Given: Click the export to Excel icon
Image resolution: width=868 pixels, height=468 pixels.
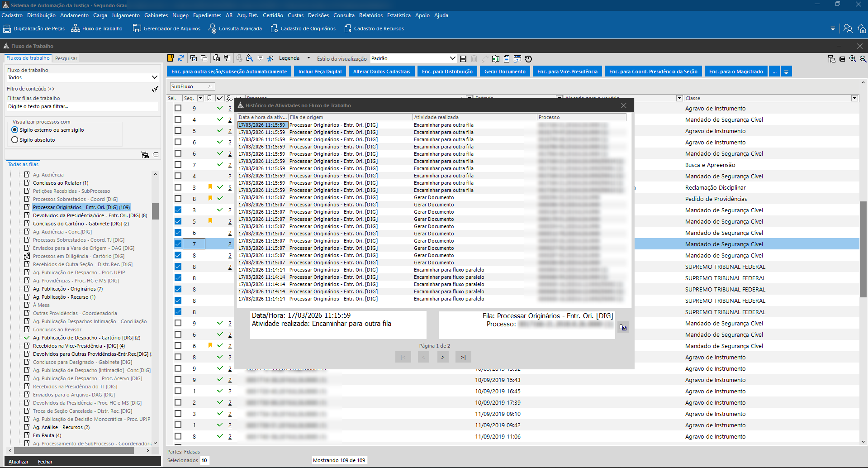Looking at the screenshot, I should (496, 59).
